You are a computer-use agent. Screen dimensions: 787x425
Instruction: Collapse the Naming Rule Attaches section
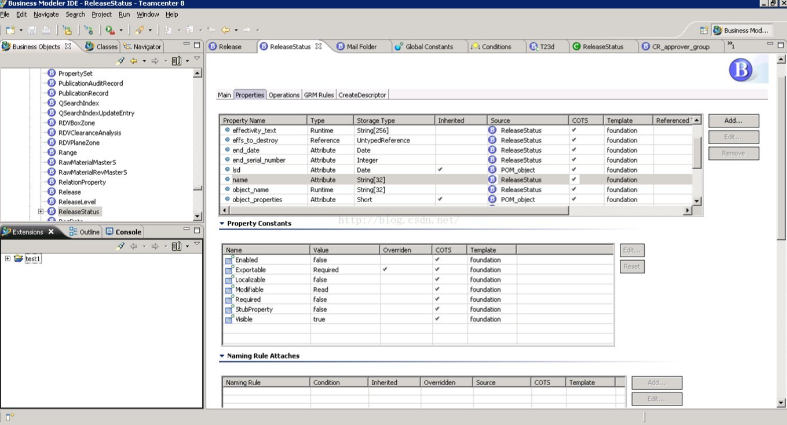(x=222, y=355)
